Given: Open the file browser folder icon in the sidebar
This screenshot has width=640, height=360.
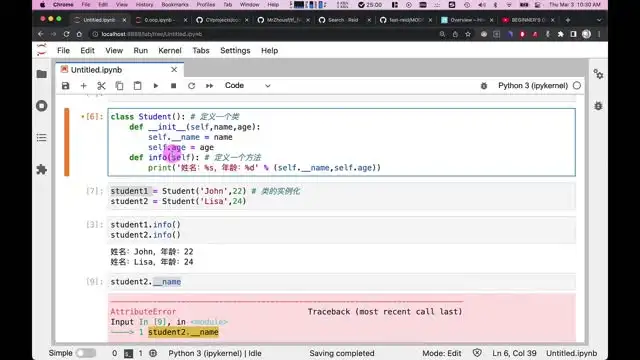Looking at the screenshot, I should [x=42, y=74].
